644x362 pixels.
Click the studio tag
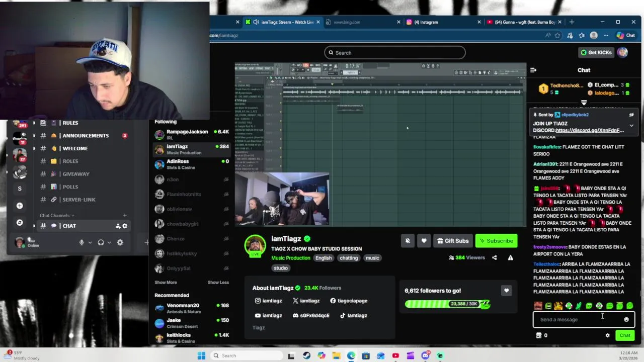tap(281, 268)
